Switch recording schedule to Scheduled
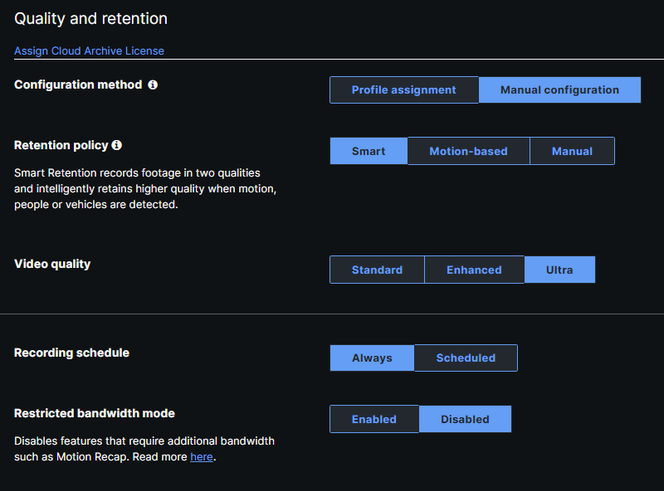Image resolution: width=664 pixels, height=491 pixels. coord(466,358)
